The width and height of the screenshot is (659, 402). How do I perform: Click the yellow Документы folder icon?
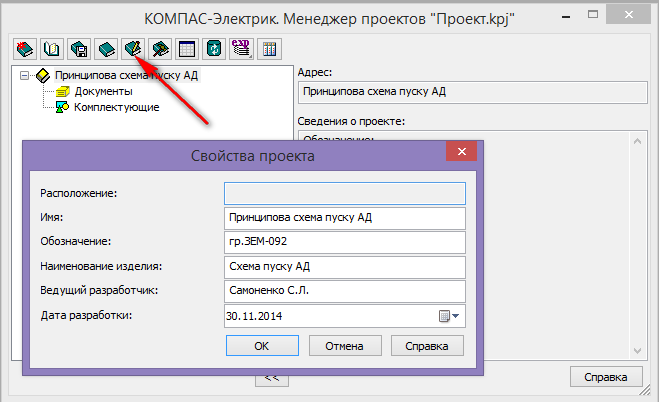click(63, 91)
